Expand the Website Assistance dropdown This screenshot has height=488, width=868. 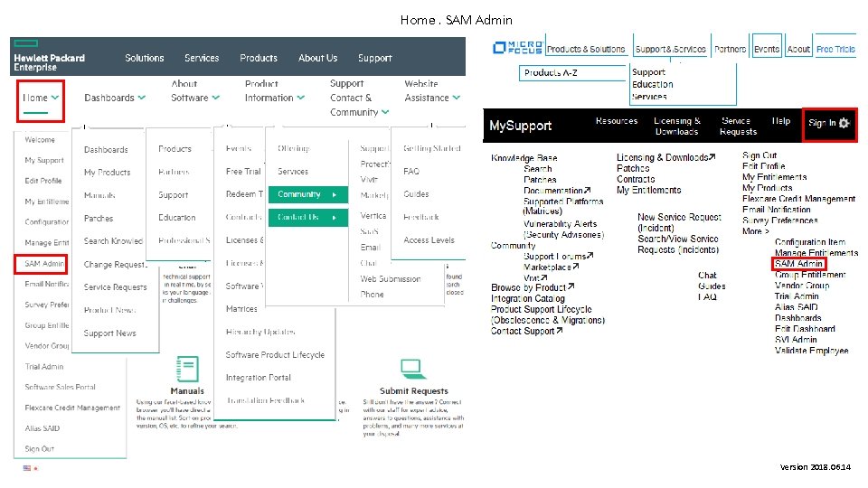click(x=432, y=90)
